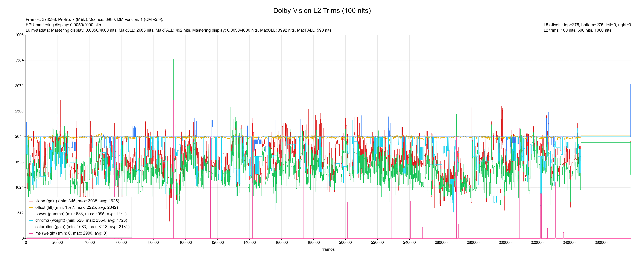
Task: Click the pink ms (weight) legend swatch
Action: (31, 233)
